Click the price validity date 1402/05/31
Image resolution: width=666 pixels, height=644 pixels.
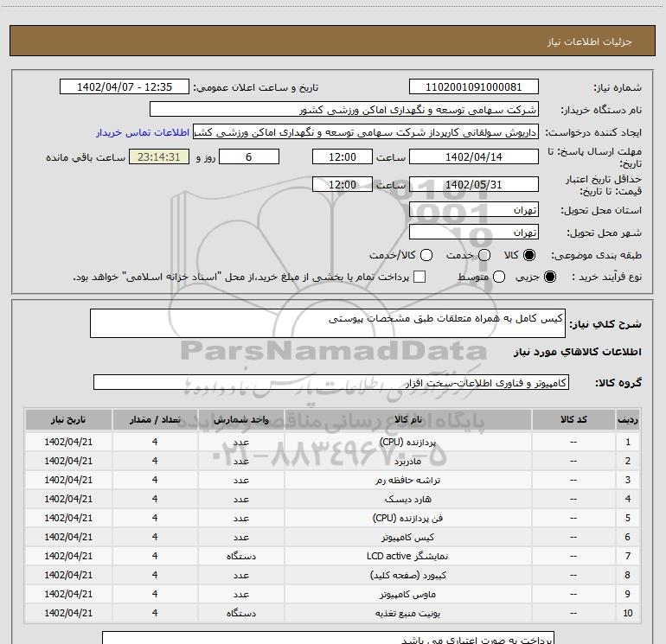[x=474, y=184]
